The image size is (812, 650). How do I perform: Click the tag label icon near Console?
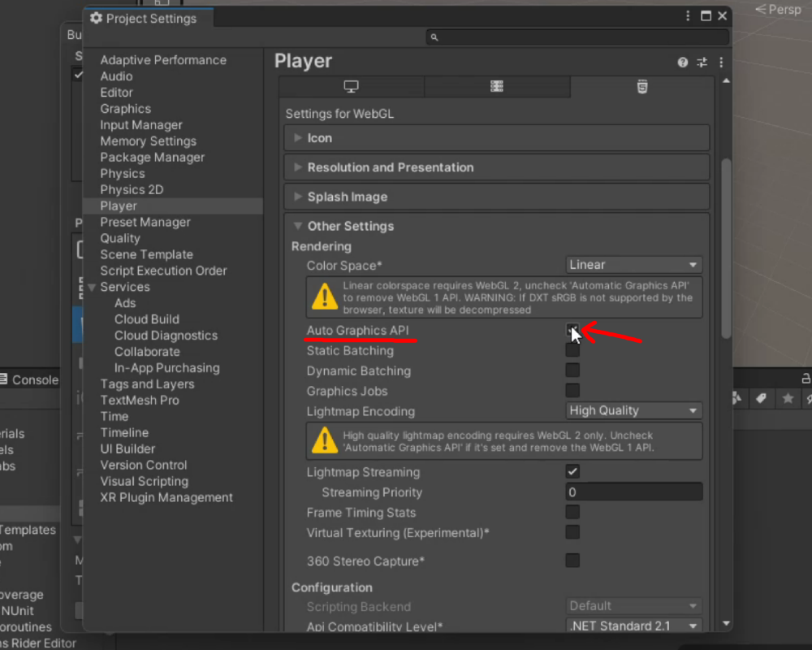761,398
